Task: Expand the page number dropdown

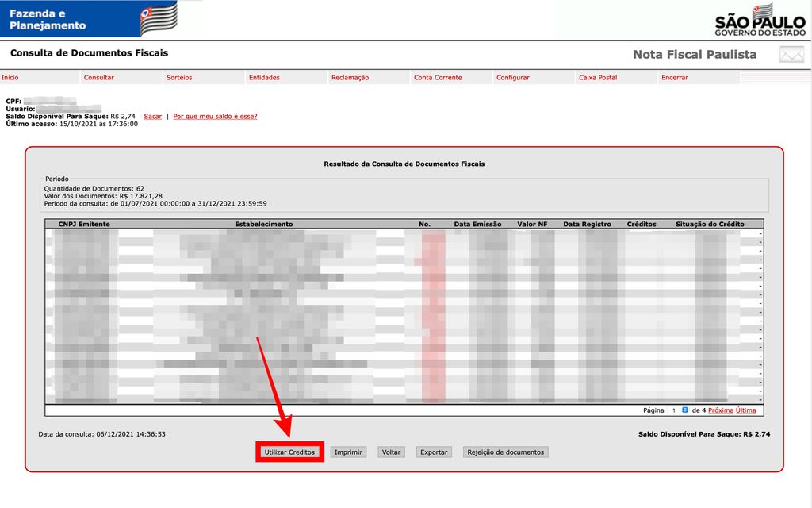Action: click(x=678, y=410)
